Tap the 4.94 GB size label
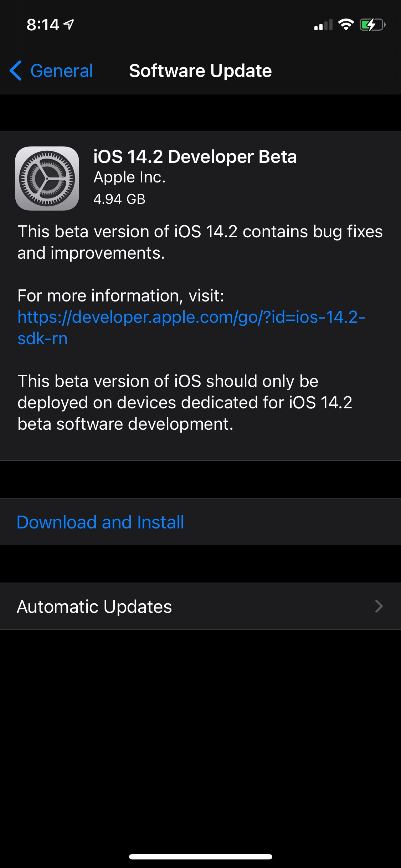The width and height of the screenshot is (401, 868). point(119,199)
